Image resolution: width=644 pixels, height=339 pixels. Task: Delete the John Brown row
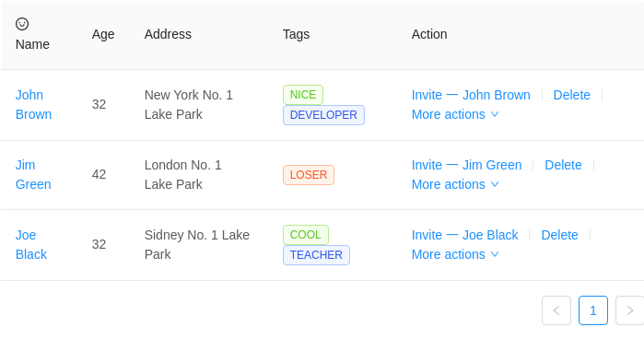coord(572,95)
